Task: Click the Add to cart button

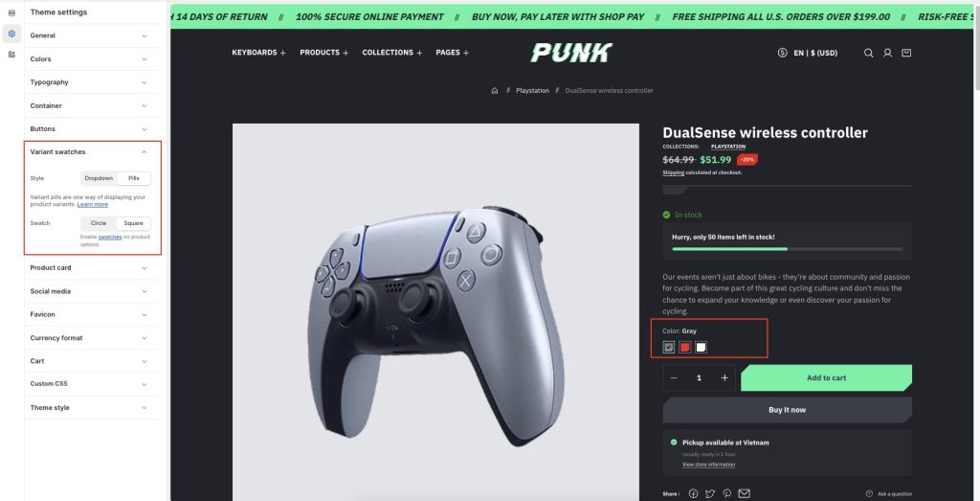Action: click(826, 377)
